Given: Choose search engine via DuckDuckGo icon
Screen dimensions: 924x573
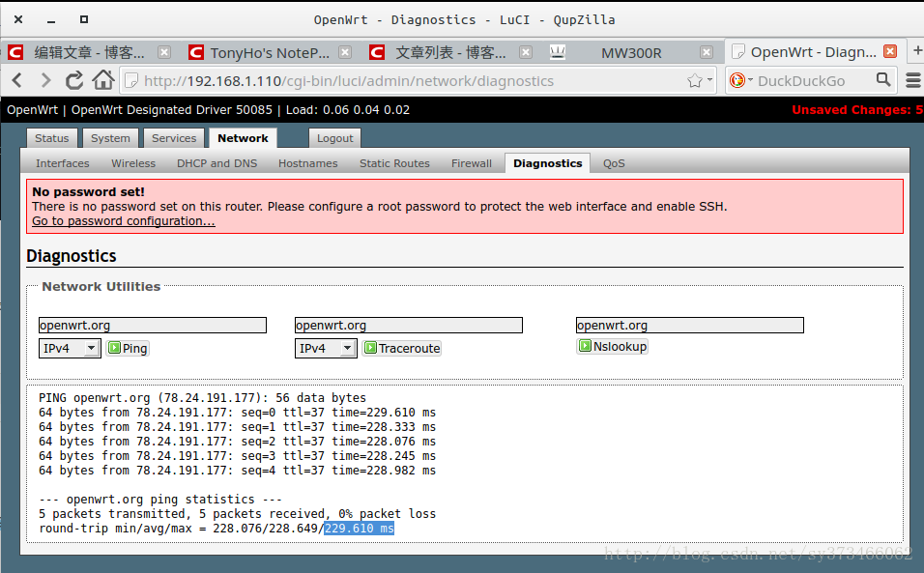Looking at the screenshot, I should tap(737, 80).
